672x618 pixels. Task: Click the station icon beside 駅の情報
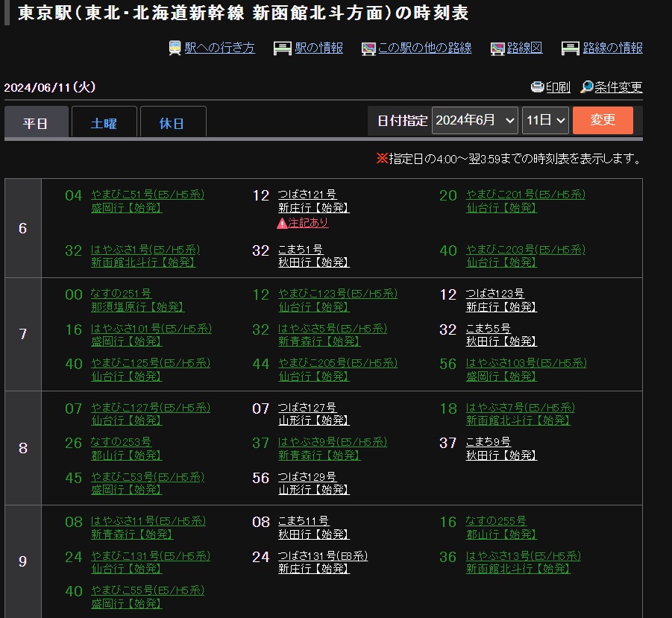click(x=282, y=48)
